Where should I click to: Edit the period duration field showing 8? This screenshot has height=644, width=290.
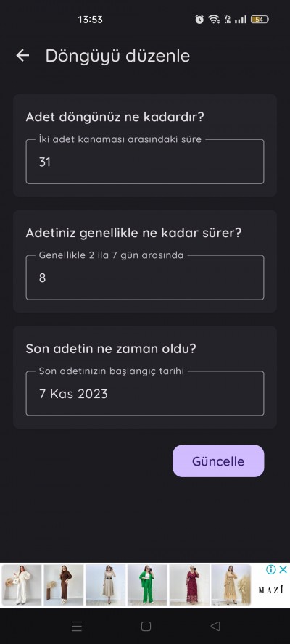[144, 278]
